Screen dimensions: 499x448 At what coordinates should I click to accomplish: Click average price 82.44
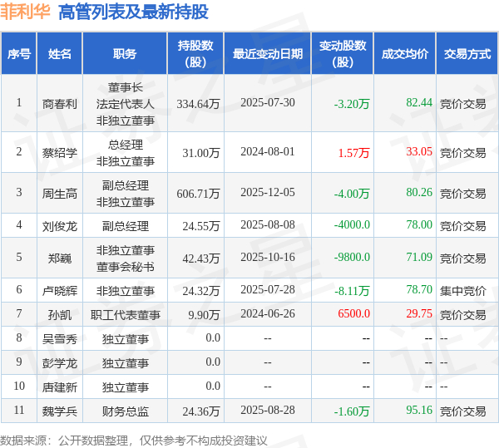pyautogui.click(x=419, y=103)
